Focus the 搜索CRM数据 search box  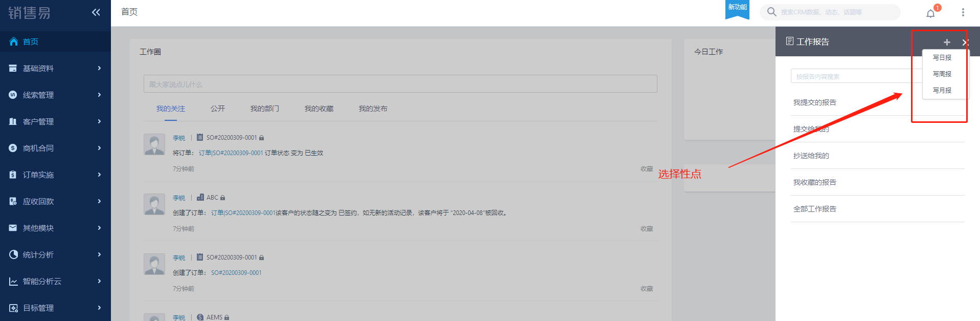point(830,12)
